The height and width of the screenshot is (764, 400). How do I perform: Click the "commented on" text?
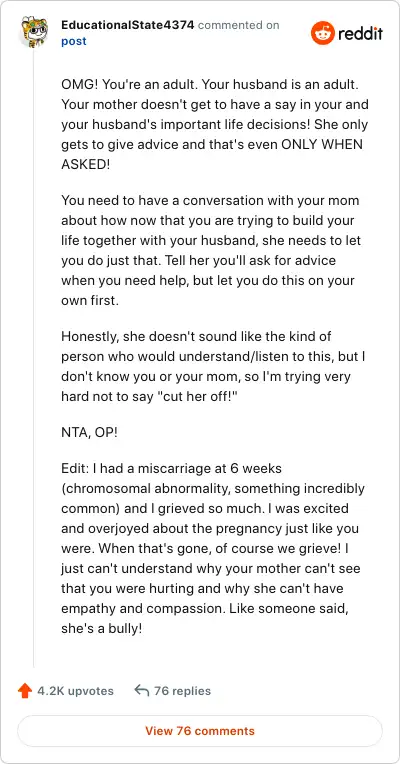[x=238, y=25]
